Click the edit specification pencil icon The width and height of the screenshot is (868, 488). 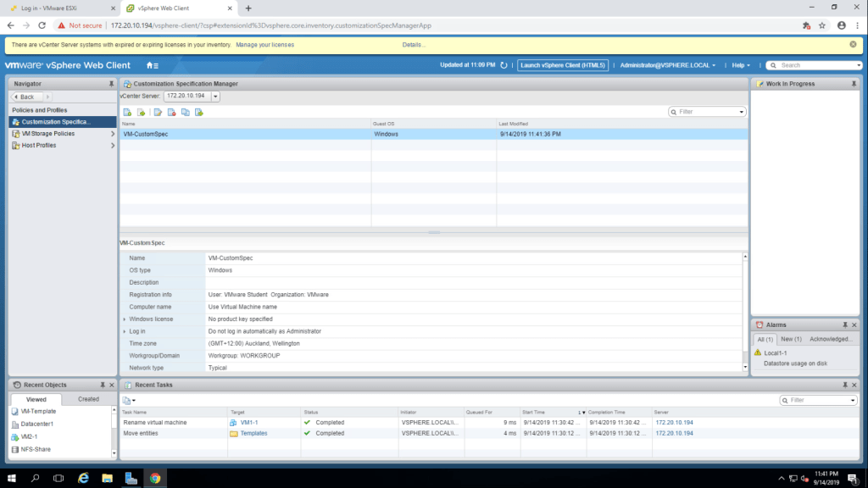[x=158, y=112]
